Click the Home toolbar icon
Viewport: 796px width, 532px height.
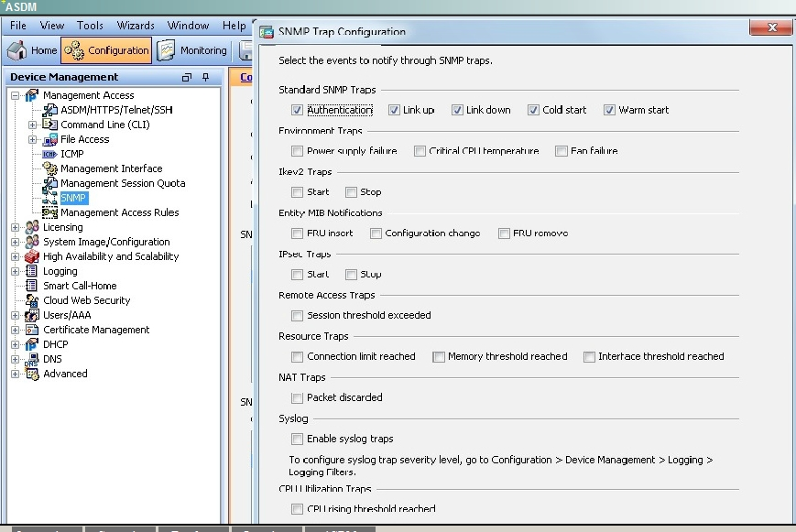tap(17, 50)
